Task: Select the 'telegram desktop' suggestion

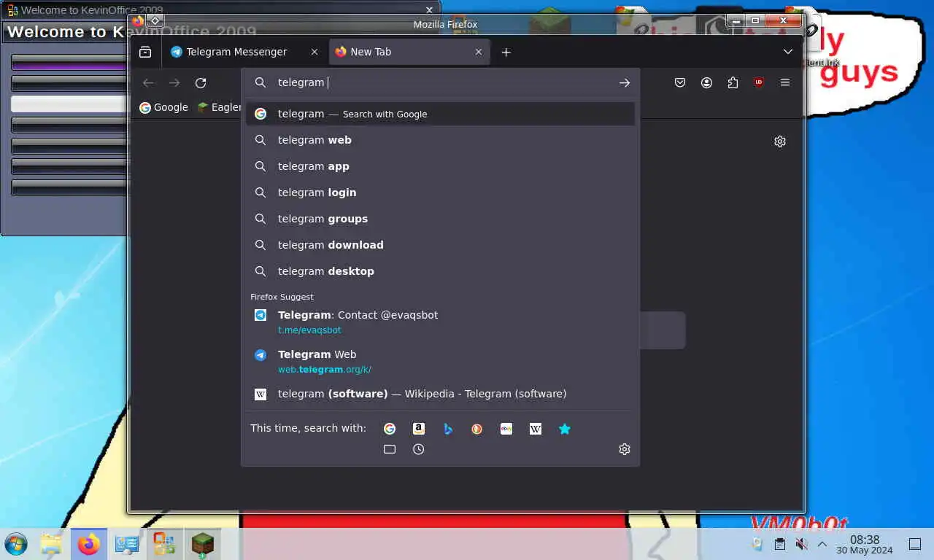Action: pyautogui.click(x=440, y=271)
